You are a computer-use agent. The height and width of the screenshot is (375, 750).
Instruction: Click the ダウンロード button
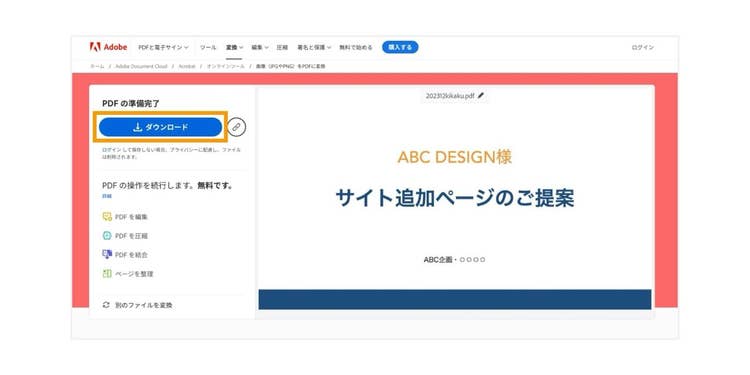coord(161,127)
